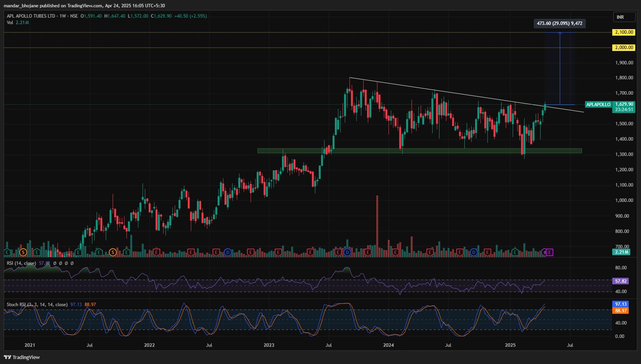Click the yellow 2,100.00 price level label
641x364 pixels.
tap(624, 32)
